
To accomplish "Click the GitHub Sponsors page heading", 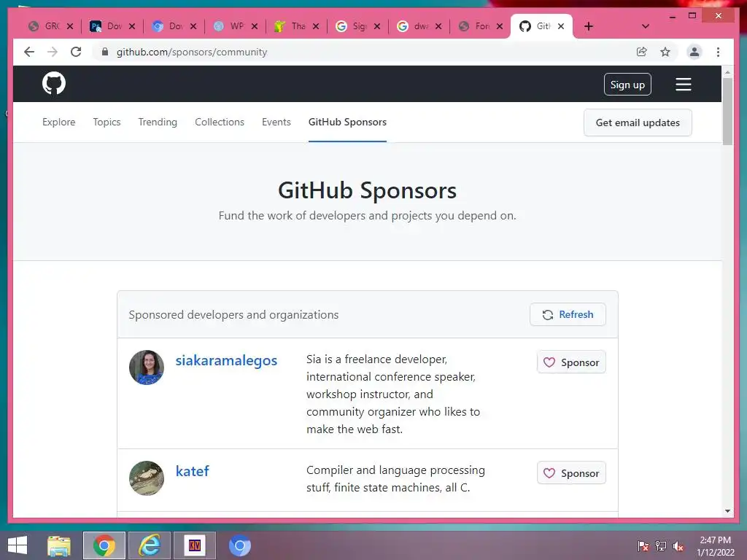I will pyautogui.click(x=368, y=190).
